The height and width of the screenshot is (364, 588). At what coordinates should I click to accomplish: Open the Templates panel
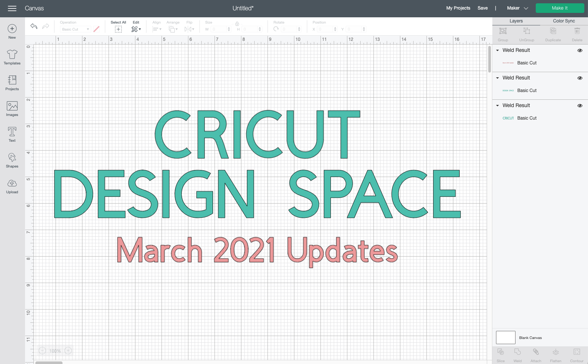click(x=12, y=57)
